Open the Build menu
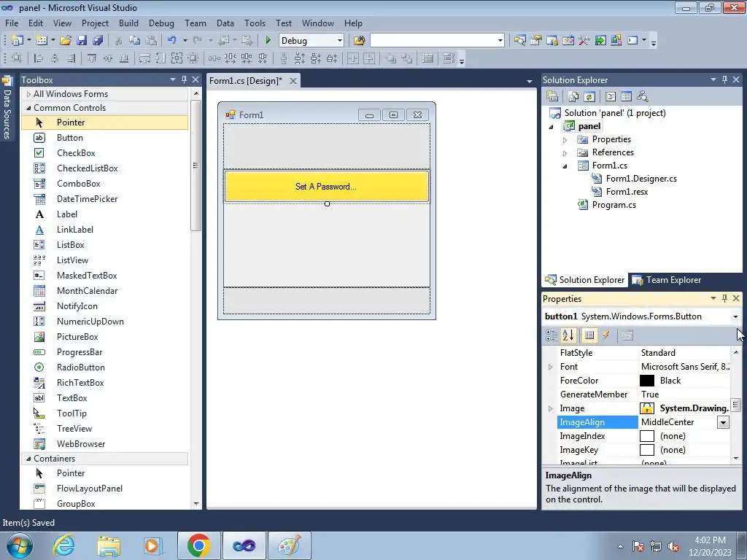Image resolution: width=747 pixels, height=560 pixels. 128,23
